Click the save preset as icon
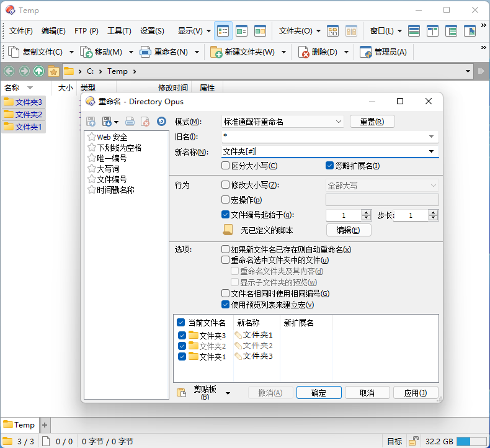Screen dimensions: 490x448 [107, 121]
